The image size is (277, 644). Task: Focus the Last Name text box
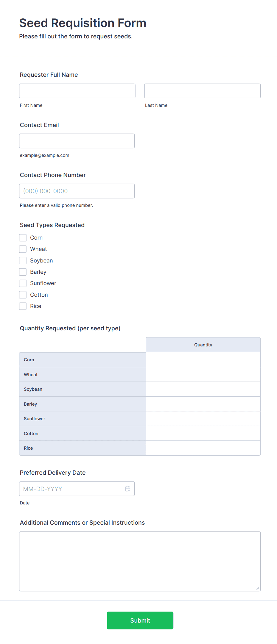(202, 91)
